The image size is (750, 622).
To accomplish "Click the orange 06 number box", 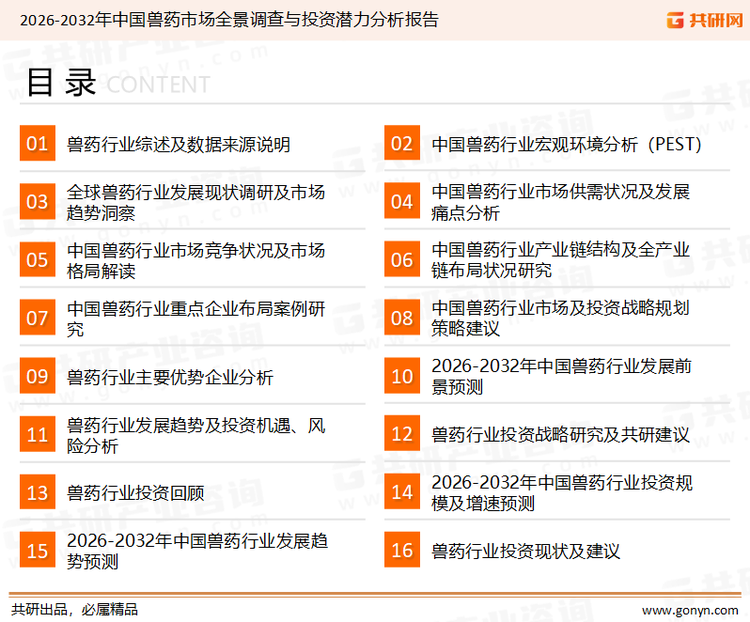I will point(402,260).
